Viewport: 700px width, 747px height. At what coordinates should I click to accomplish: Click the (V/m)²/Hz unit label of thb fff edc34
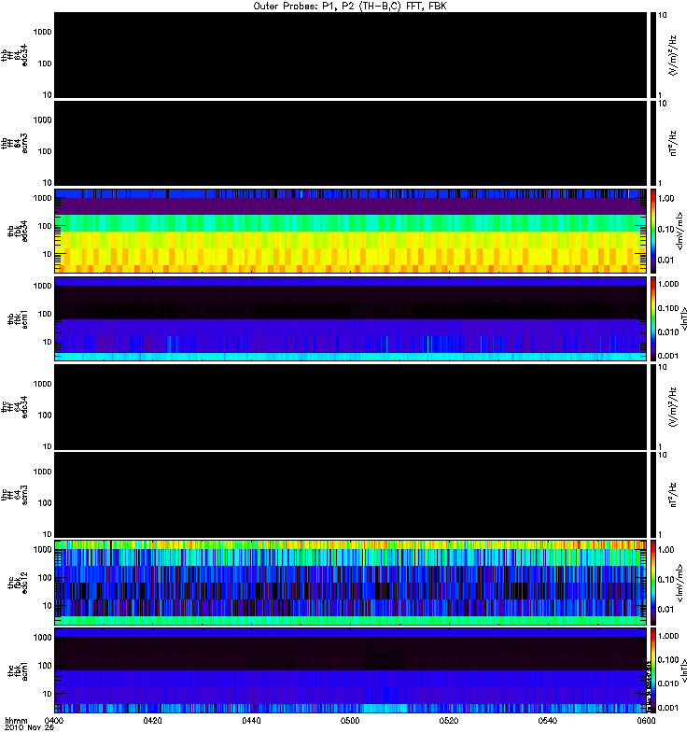tap(673, 55)
